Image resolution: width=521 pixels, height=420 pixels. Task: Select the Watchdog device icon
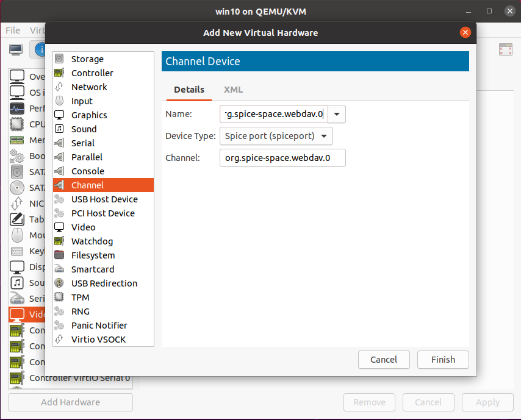(x=59, y=241)
